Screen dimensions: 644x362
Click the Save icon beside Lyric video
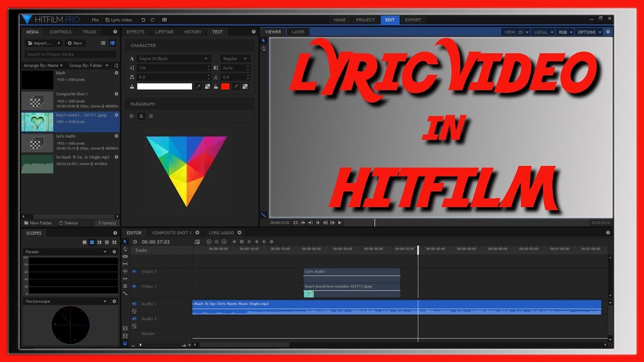point(107,20)
